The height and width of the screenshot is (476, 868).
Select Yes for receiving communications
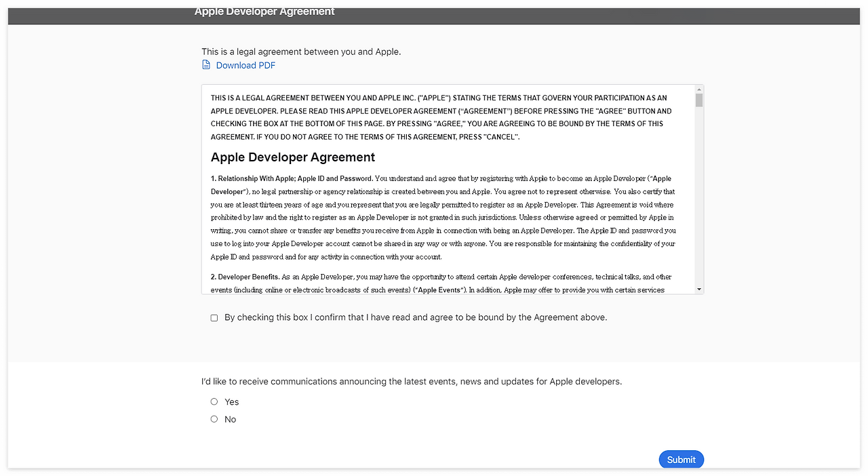[214, 401]
